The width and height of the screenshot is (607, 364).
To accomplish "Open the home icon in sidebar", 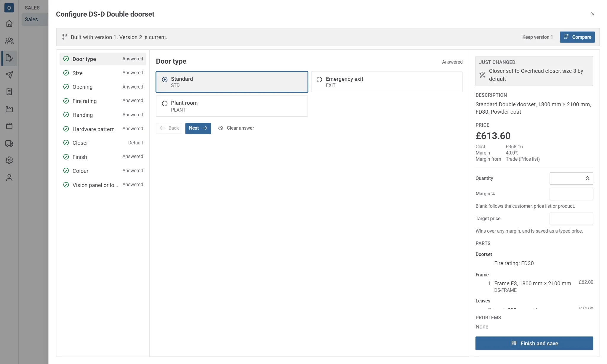I will [x=9, y=24].
